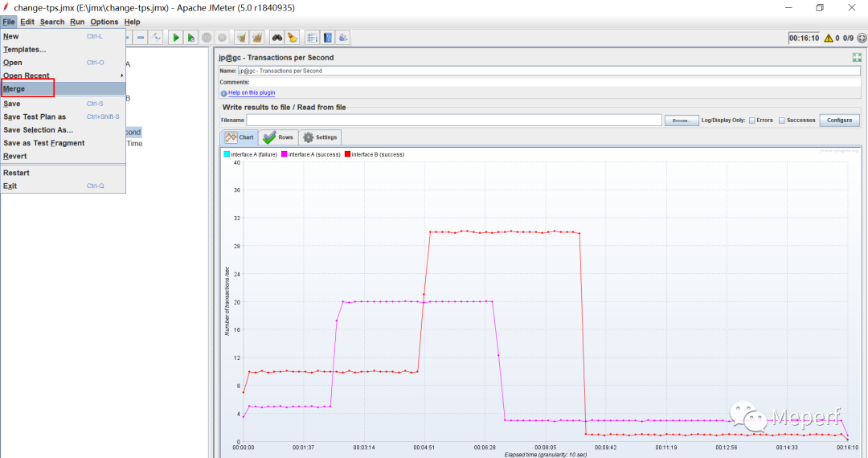Click the Filename input field
868x458 pixels.
pyautogui.click(x=454, y=120)
